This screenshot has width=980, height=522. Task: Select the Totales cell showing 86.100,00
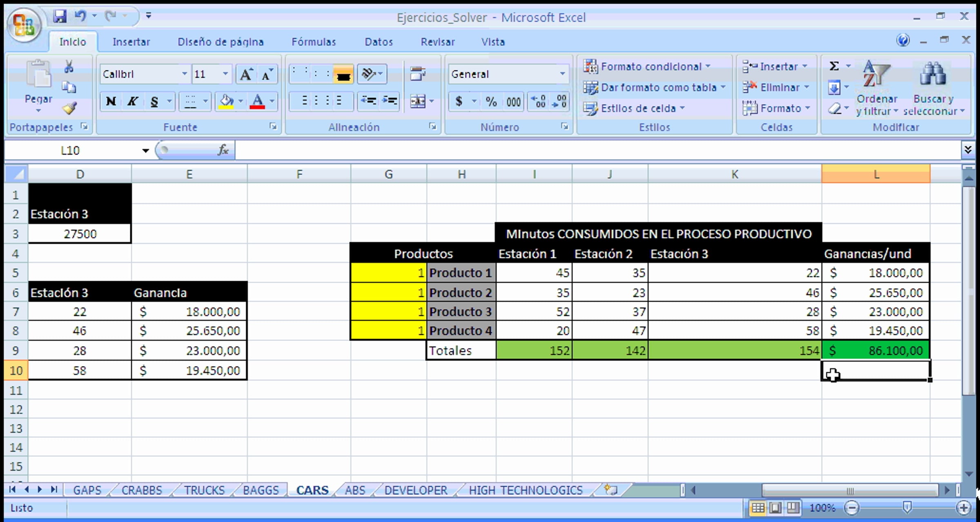pyautogui.click(x=875, y=351)
